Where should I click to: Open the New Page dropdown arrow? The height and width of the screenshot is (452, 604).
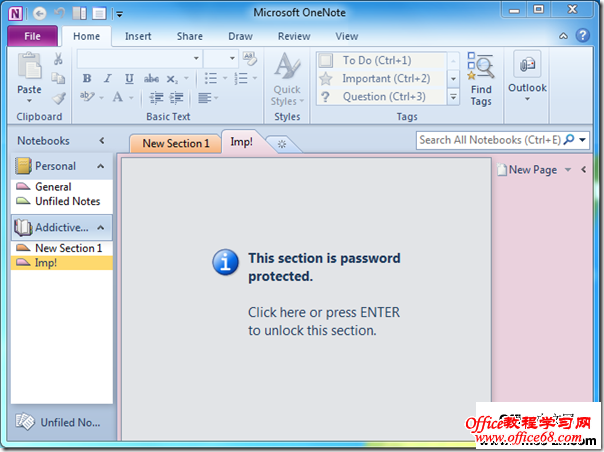pos(568,170)
